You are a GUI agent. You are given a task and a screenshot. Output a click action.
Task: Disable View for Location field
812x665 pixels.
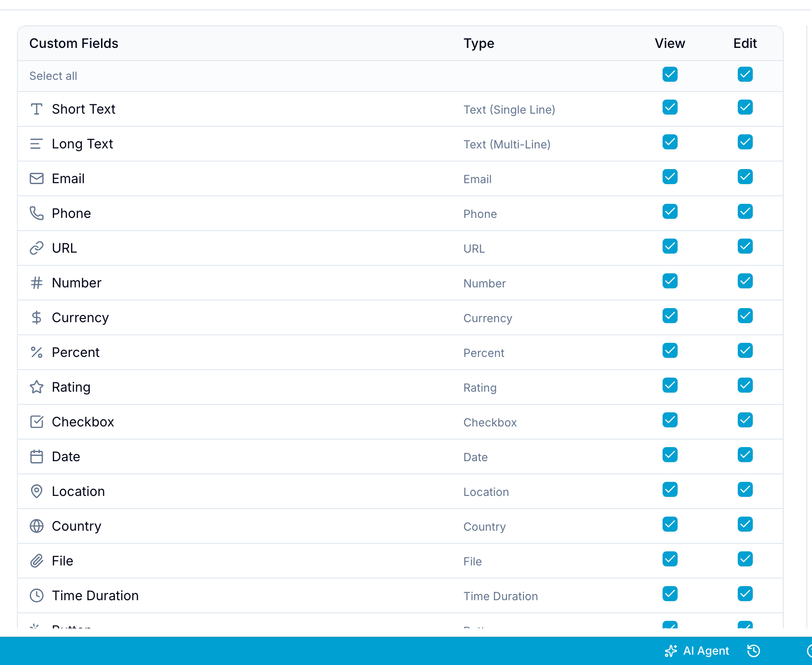pyautogui.click(x=670, y=489)
